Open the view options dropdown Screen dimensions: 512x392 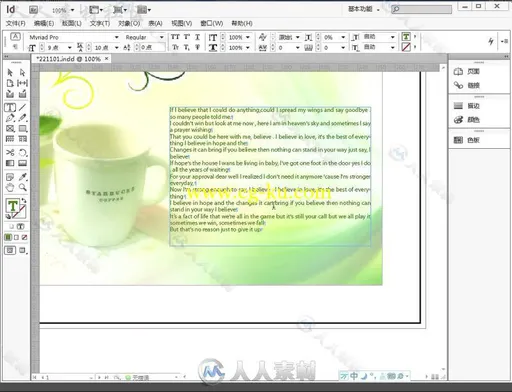(x=96, y=10)
